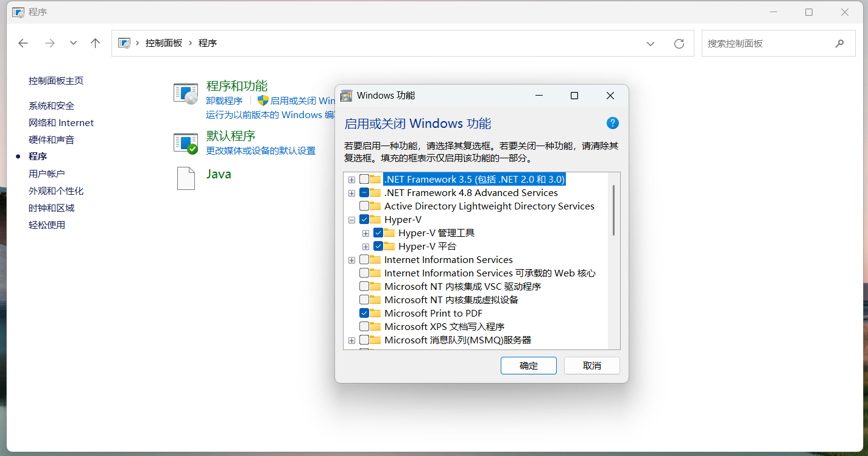Click the Windows 功能 title bar icon
Viewport: 868px width, 456px height.
pyautogui.click(x=347, y=96)
